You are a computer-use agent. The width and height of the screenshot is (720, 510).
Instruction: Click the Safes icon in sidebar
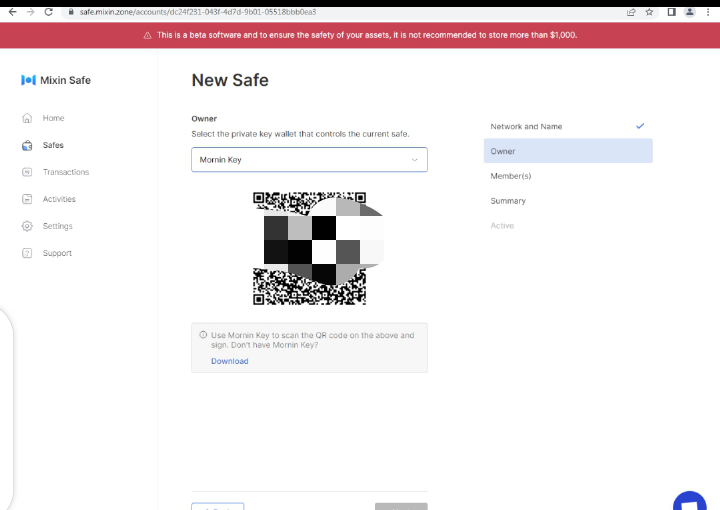[x=27, y=145]
